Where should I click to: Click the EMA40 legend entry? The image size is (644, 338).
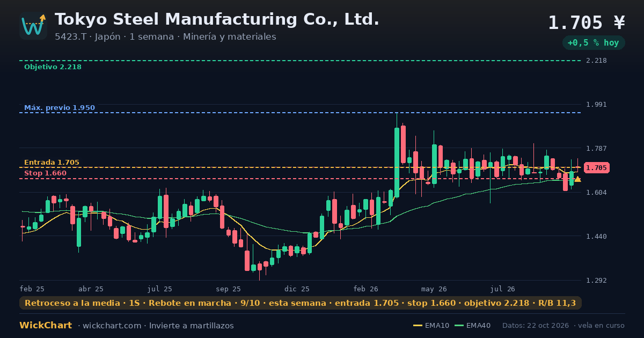coord(472,326)
